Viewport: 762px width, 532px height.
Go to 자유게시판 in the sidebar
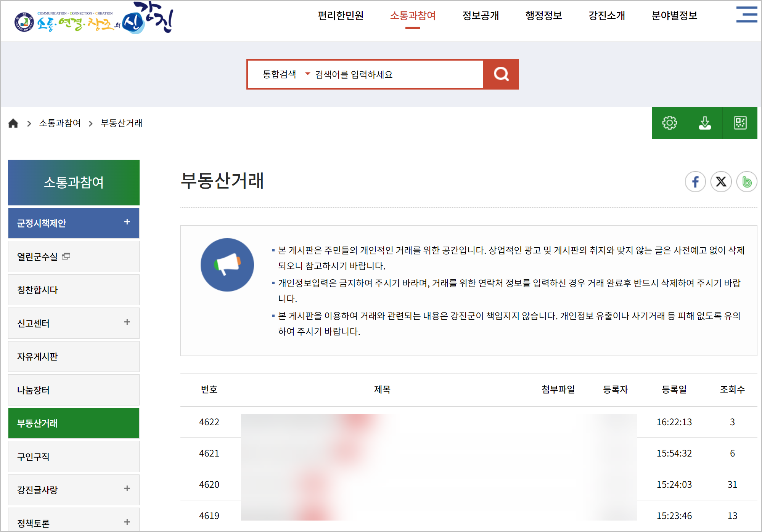click(37, 357)
